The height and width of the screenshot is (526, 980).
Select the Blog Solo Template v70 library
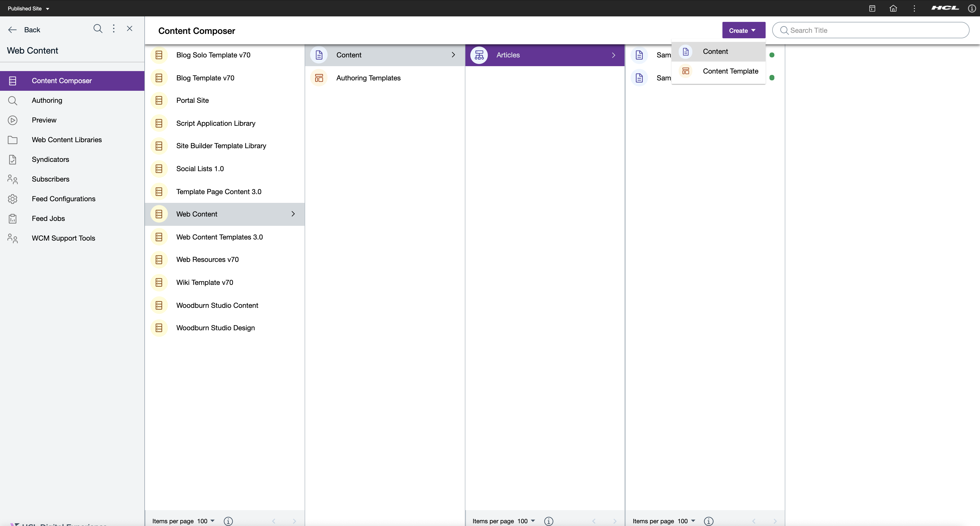click(224, 55)
